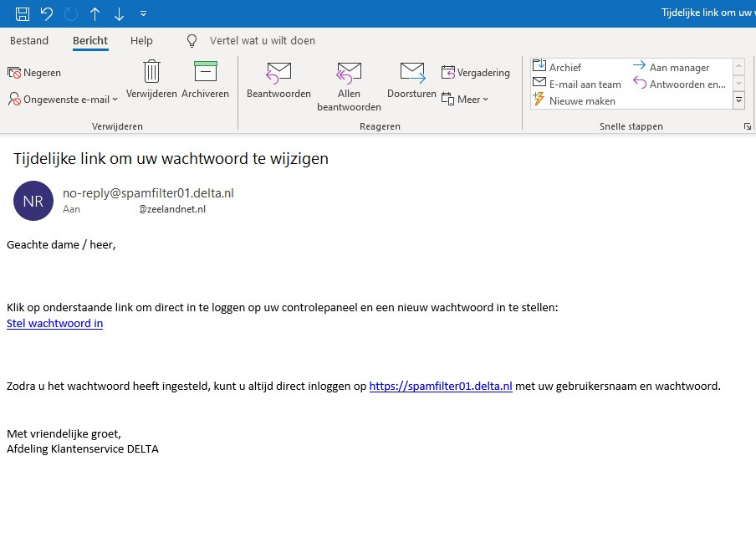Click the Redo icon in title bar
The width and height of the screenshot is (756, 543).
[71, 14]
